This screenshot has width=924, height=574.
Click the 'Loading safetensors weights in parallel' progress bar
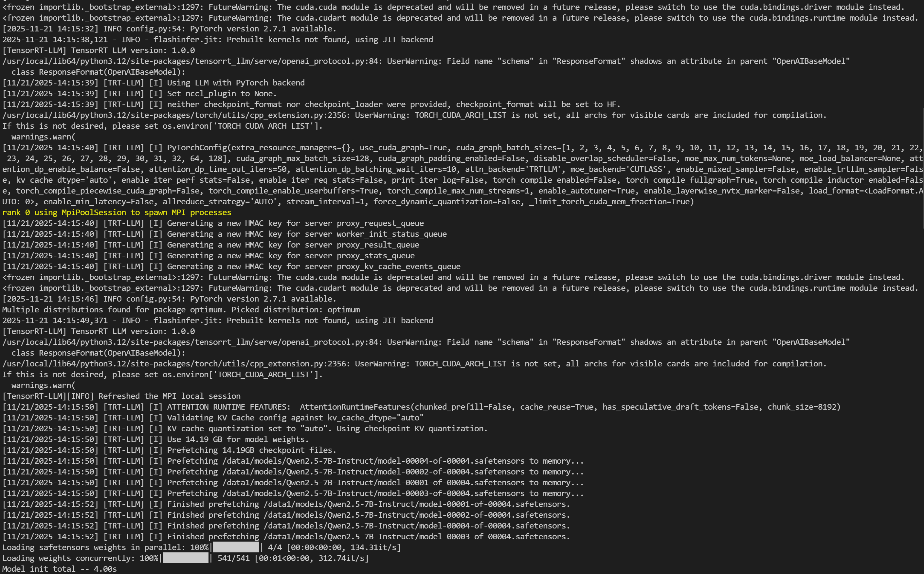(x=236, y=547)
